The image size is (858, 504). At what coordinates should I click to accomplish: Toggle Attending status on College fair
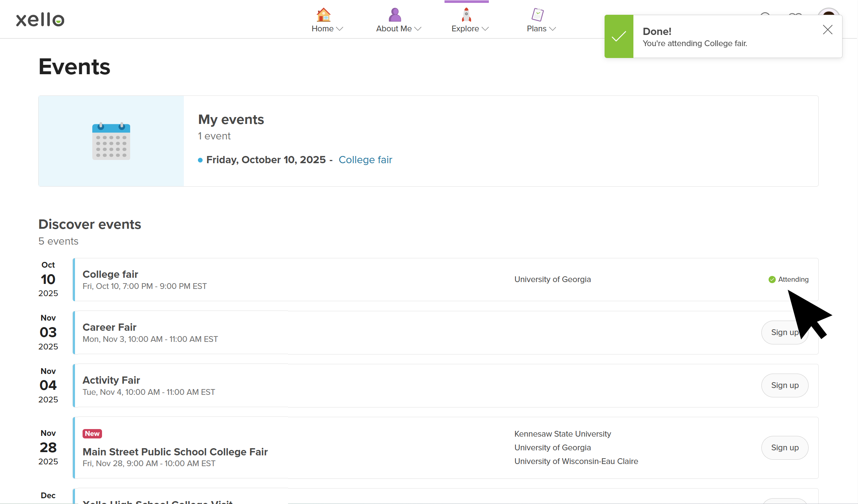(x=789, y=279)
